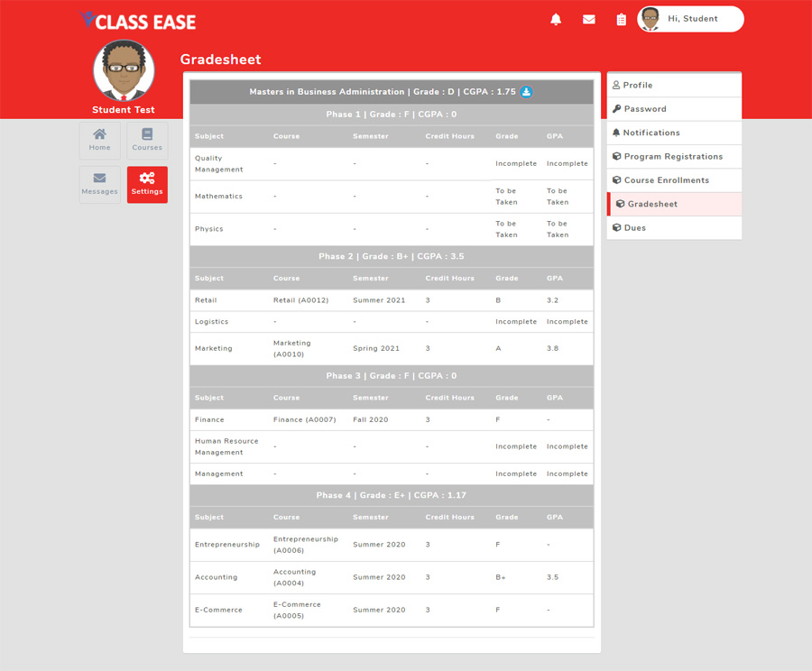812x671 pixels.
Task: Click the clipboard icon in the top bar
Action: coord(620,19)
